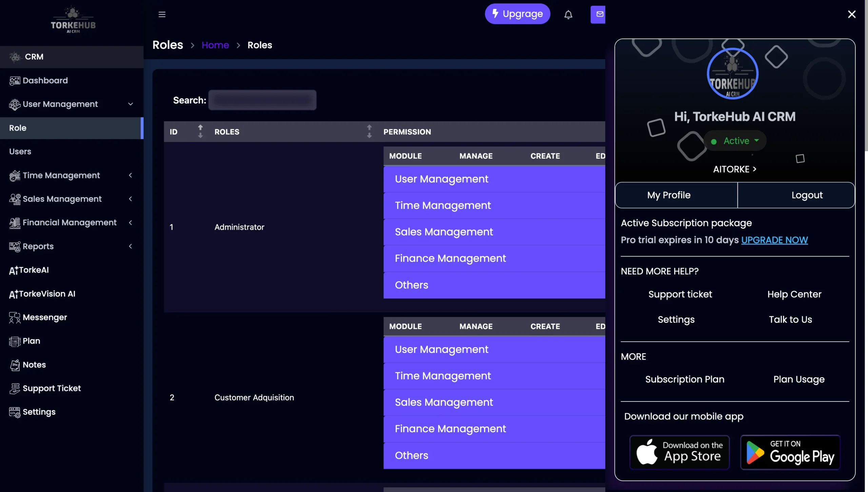
Task: Open the mail envelope icon
Action: (x=598, y=14)
